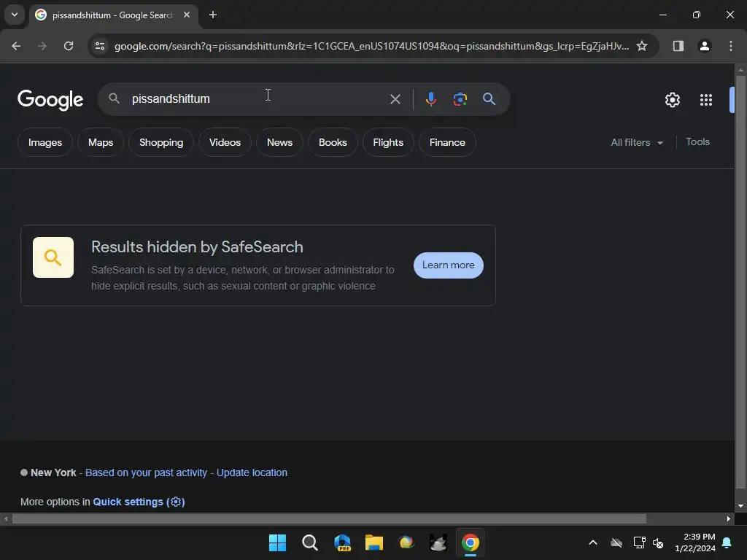Click muted volume icon in tray

click(x=658, y=542)
